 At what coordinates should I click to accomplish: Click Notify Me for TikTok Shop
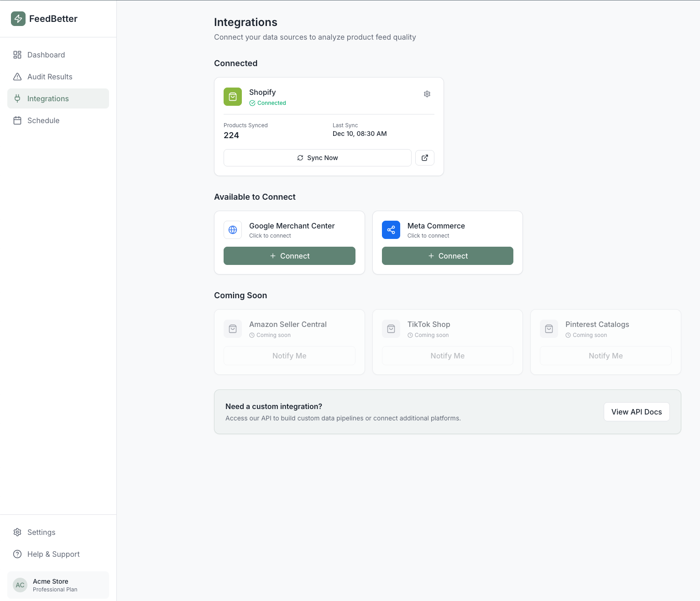pyautogui.click(x=447, y=356)
